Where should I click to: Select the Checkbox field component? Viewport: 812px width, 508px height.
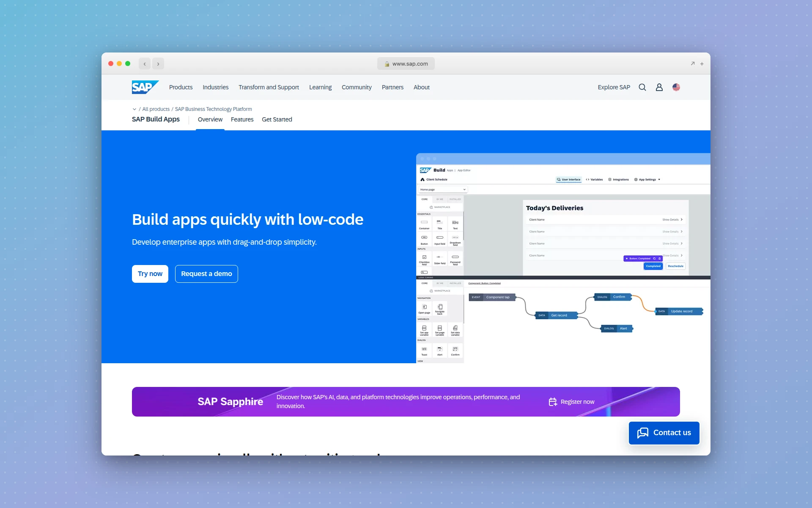pos(424,259)
